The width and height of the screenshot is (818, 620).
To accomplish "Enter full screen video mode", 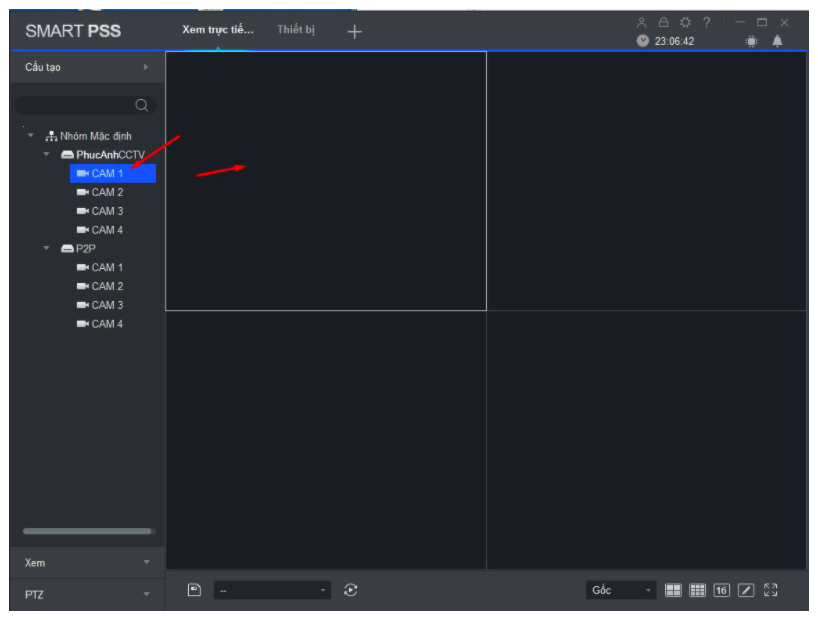I will (x=770, y=591).
